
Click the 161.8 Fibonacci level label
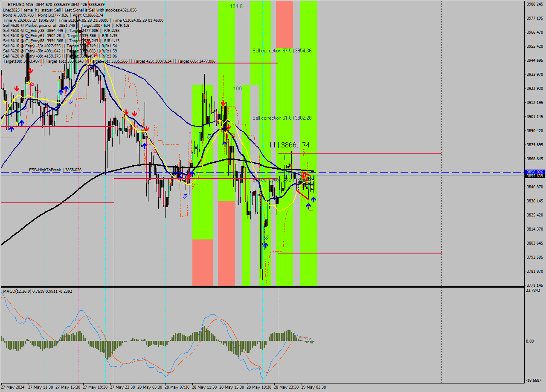(x=236, y=6)
